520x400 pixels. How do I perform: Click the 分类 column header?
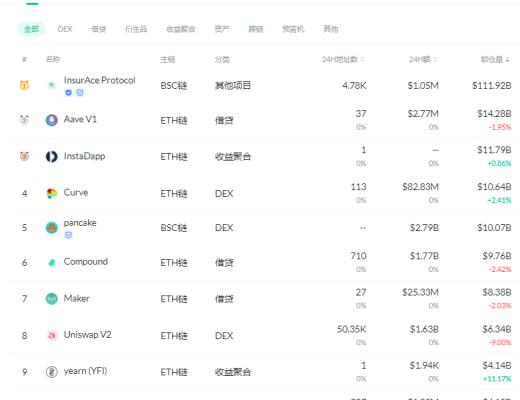click(222, 59)
